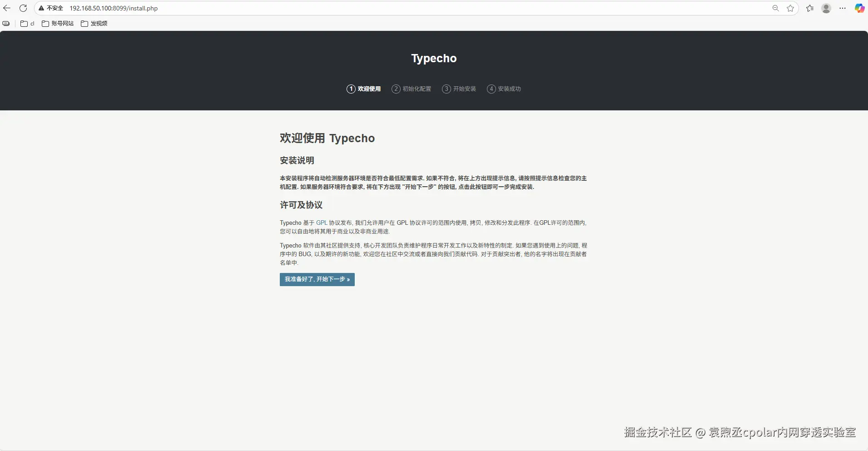Screen dimensions: 868x451
Task: Open the browser settings ellipsis menu
Action: 843,8
